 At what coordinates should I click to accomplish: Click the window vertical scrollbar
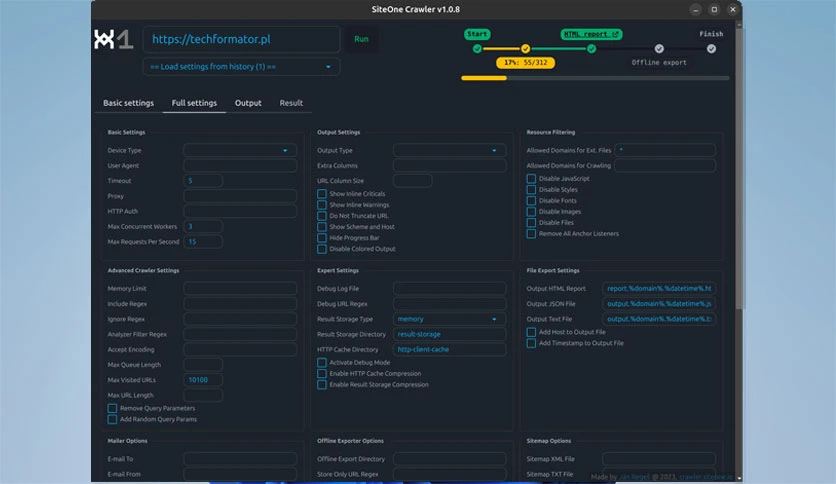click(739, 166)
